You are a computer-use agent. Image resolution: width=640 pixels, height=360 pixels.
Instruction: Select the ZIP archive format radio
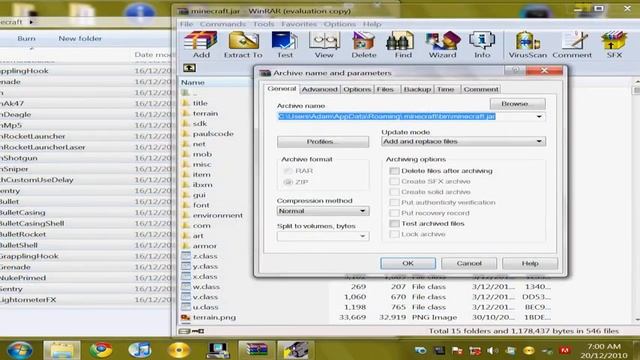coord(288,182)
